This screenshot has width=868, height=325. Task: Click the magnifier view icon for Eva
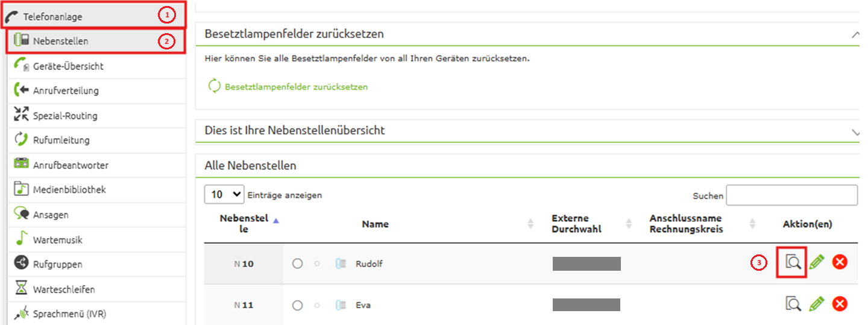[x=793, y=304]
